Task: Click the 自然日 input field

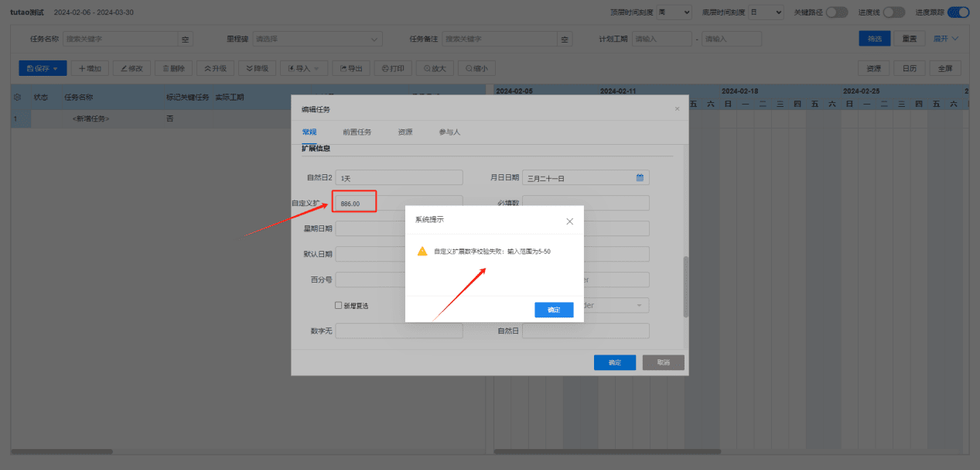Action: point(586,331)
